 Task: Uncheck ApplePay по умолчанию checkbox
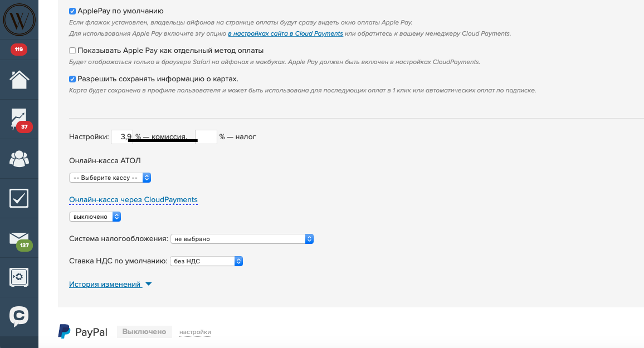click(x=72, y=11)
